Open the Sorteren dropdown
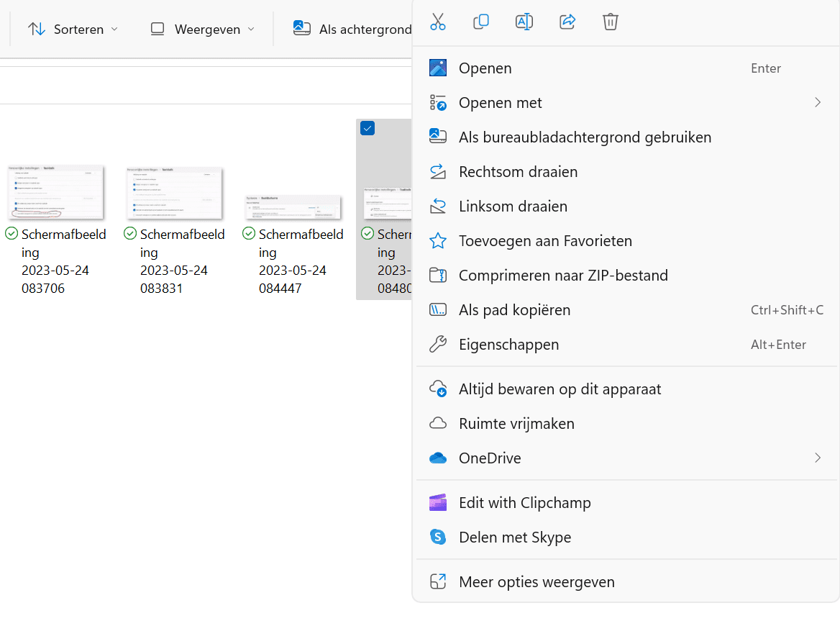This screenshot has height=626, width=840. 73,29
